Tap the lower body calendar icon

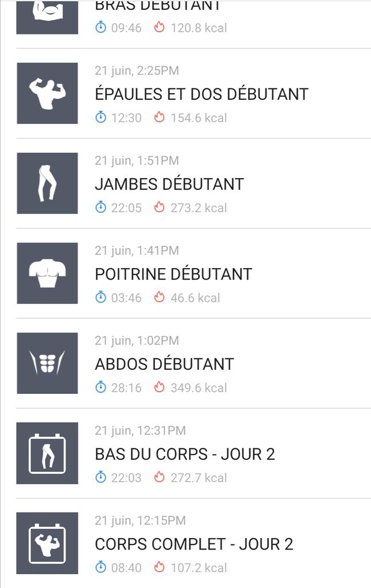pos(47,453)
